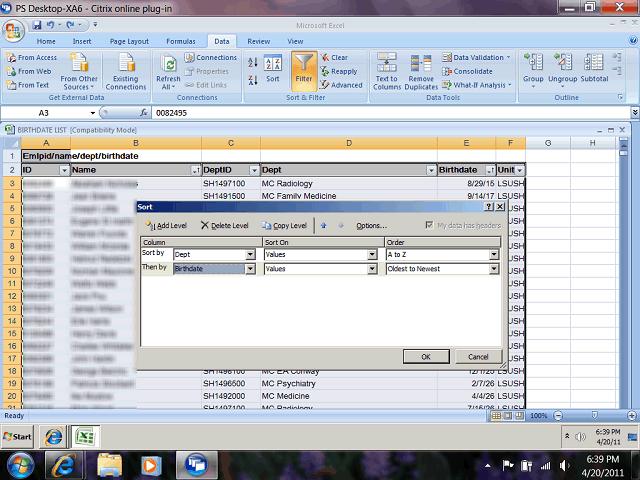Redo the action in quick access toolbar

(70, 25)
